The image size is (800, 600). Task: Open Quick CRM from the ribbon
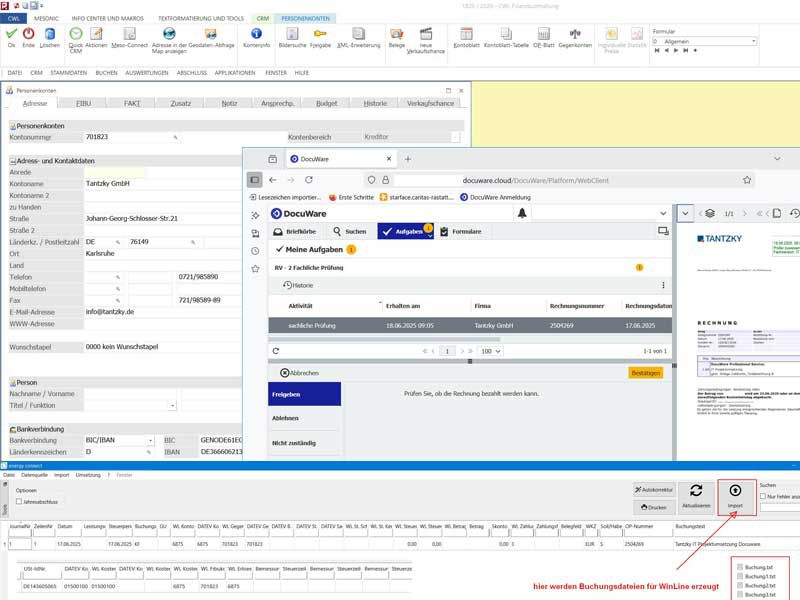(76, 34)
